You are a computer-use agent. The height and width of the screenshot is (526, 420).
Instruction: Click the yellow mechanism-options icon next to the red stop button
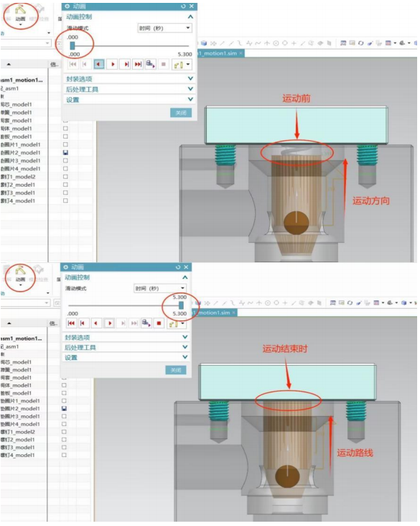coord(173,323)
